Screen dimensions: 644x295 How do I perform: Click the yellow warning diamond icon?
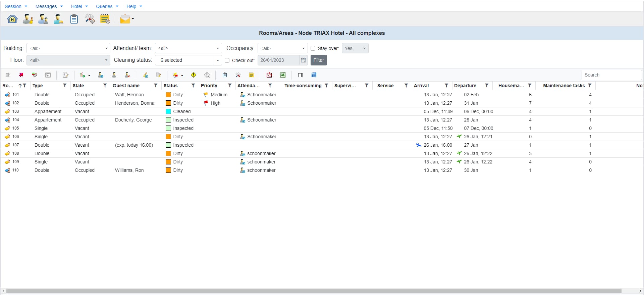click(194, 75)
